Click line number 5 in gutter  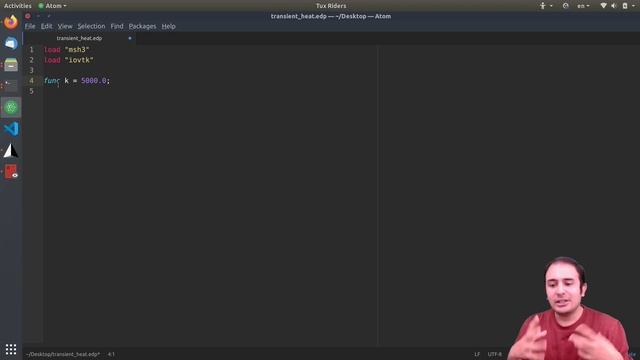31,91
